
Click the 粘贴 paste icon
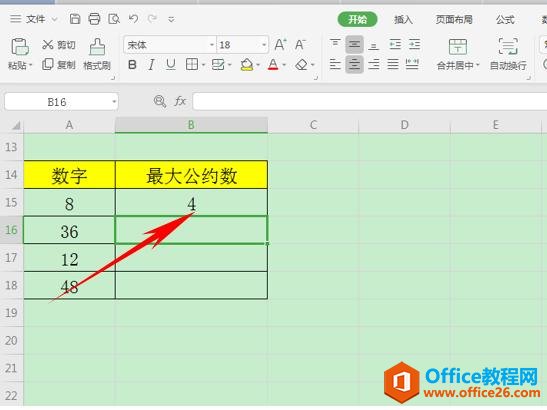(x=20, y=47)
